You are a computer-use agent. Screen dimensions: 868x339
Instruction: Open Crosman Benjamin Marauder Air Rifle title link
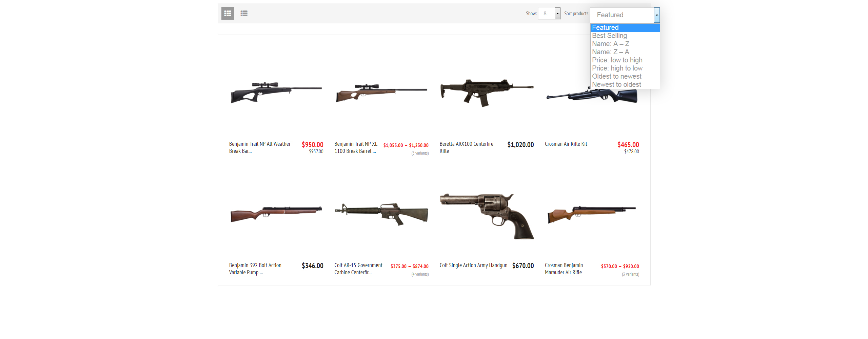point(564,269)
